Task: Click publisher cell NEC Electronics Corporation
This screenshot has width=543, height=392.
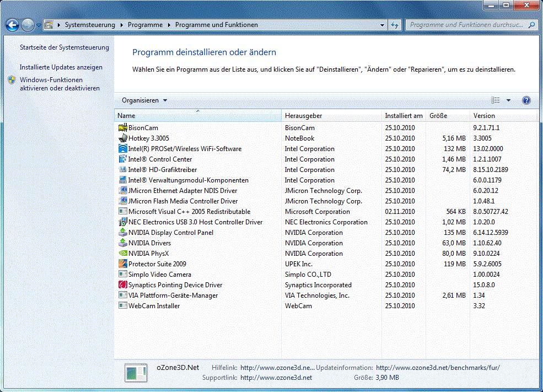Action: pos(326,222)
